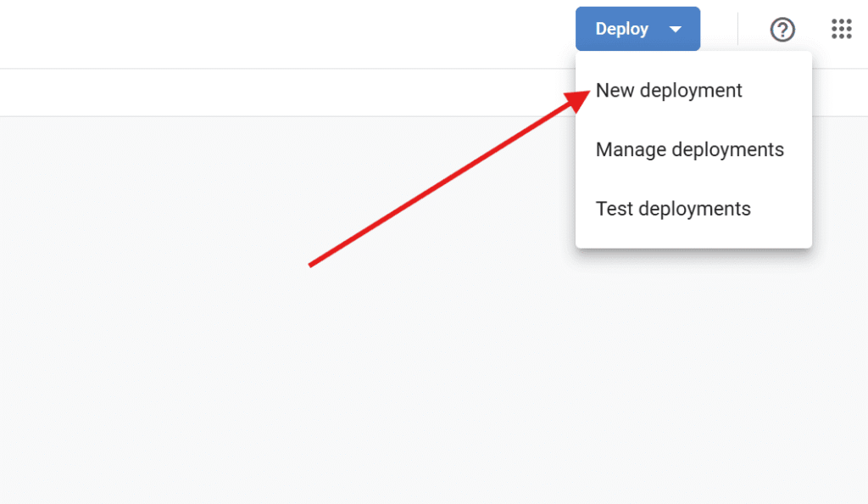Open the Google apps grid launcher
Image resolution: width=868 pixels, height=504 pixels.
point(841,30)
